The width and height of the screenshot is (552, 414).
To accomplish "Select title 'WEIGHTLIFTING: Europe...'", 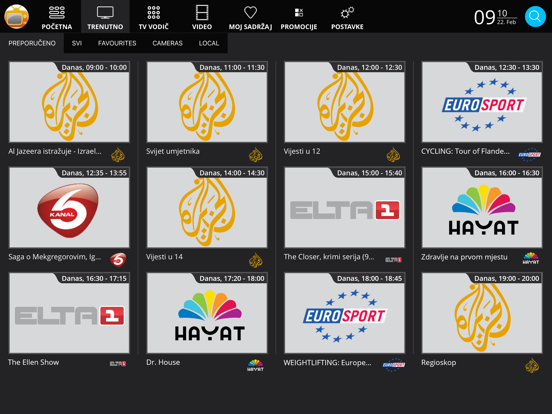I will pos(327,362).
